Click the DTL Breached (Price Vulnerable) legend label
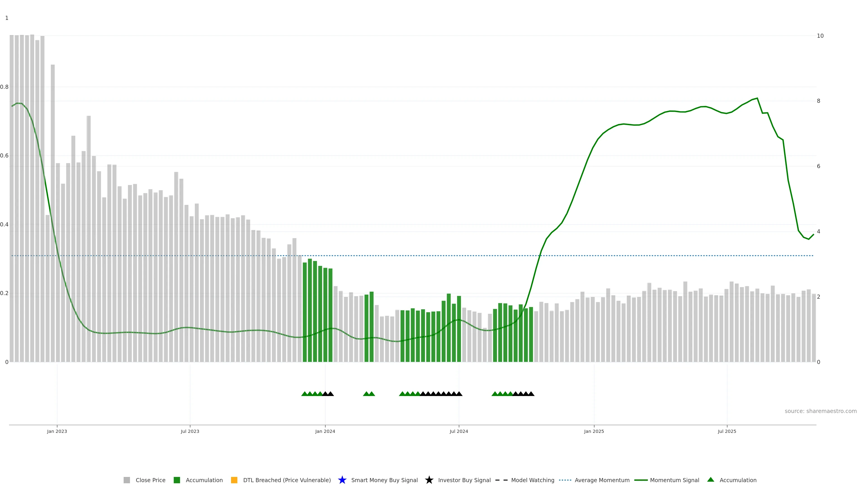This screenshot has width=868, height=488. point(287,480)
